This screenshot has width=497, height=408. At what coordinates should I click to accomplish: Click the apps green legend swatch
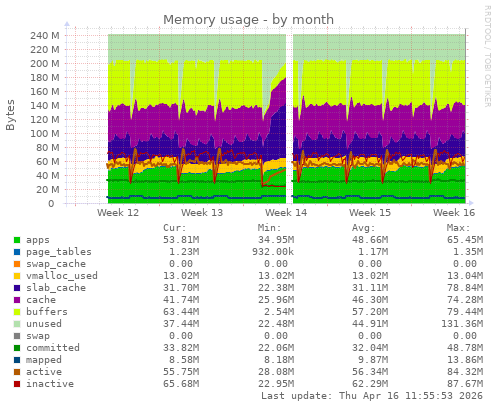coord(17,240)
